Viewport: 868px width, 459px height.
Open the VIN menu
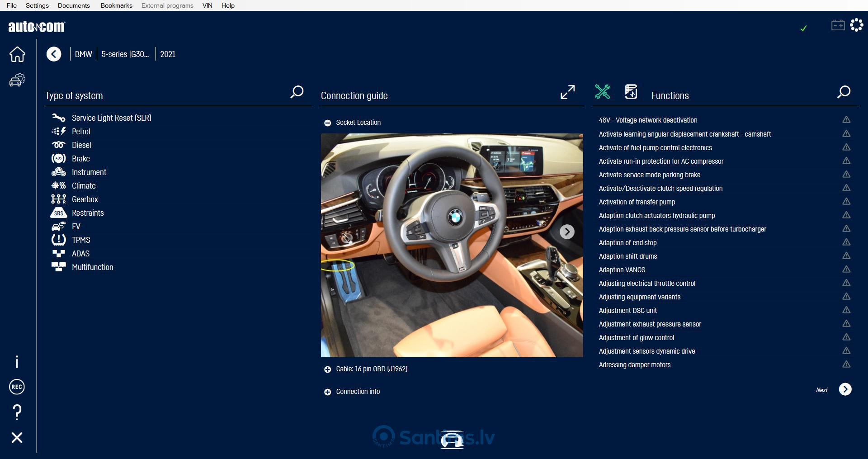208,5
